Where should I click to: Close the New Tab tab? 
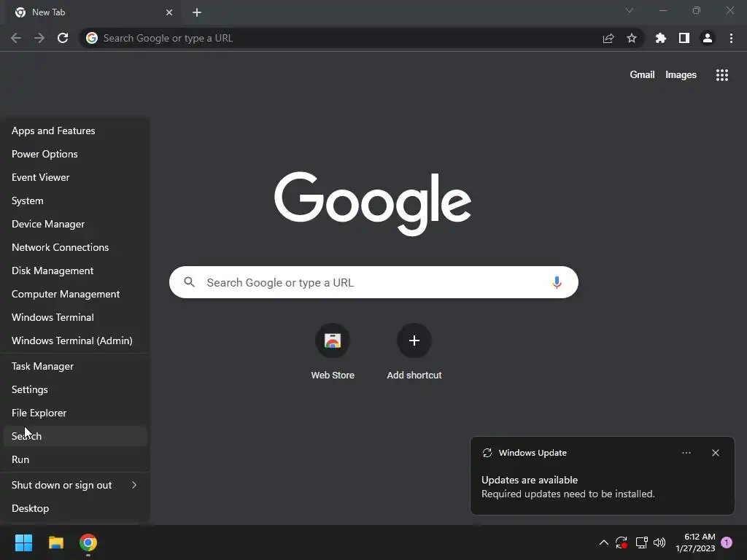pos(169,12)
